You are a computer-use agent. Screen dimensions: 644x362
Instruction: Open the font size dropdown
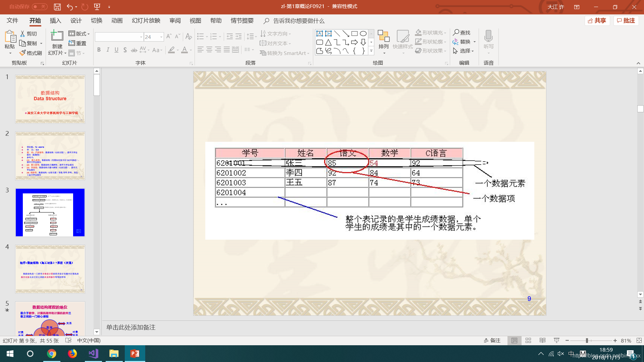[161, 37]
